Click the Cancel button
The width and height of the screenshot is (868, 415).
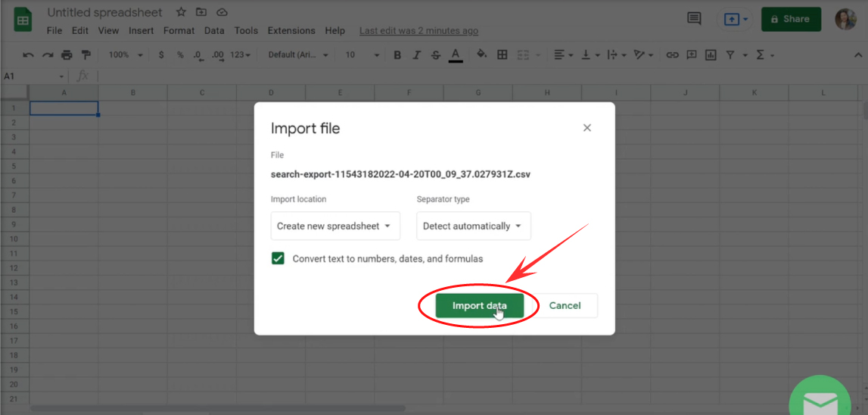[x=565, y=305]
